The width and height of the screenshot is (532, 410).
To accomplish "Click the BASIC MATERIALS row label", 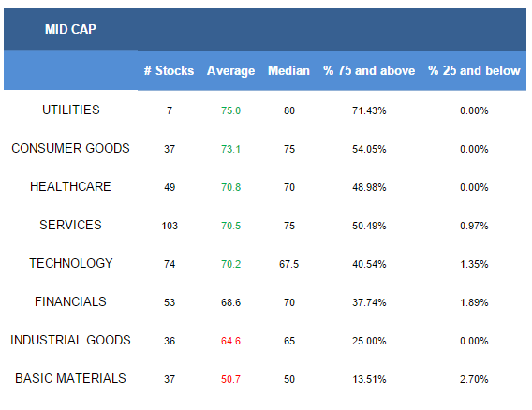I will pos(70,378).
